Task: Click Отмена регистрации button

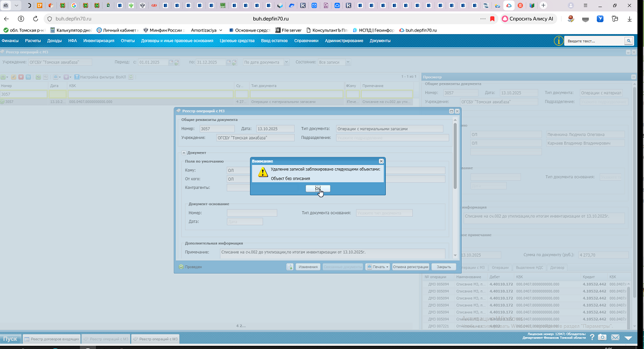Action: (411, 267)
